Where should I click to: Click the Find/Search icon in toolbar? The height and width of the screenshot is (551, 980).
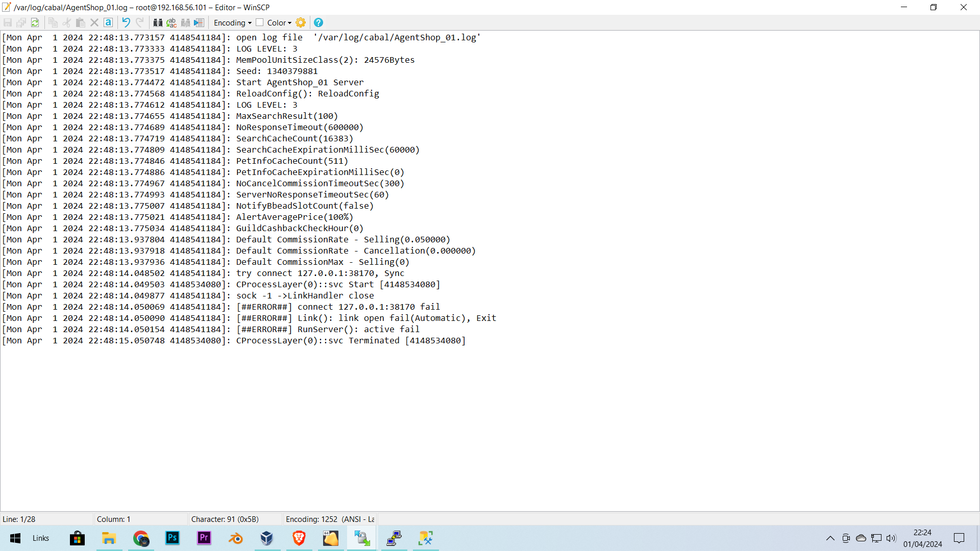point(158,22)
